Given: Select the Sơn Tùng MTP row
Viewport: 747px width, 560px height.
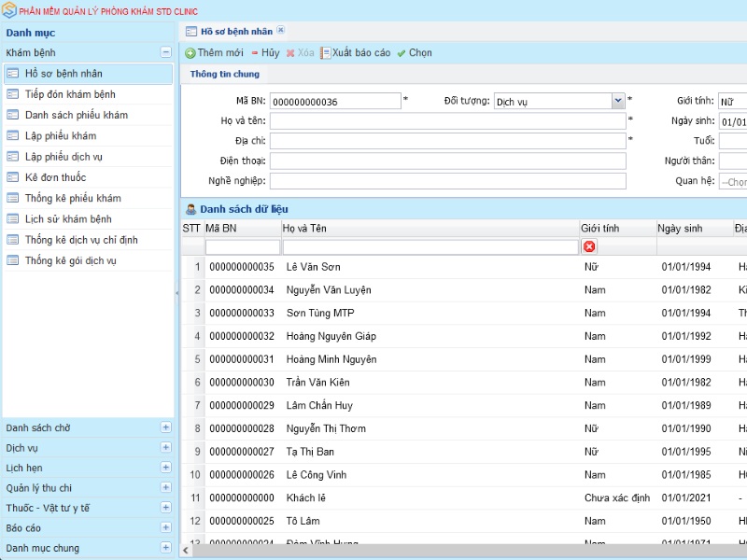Looking at the screenshot, I should (x=464, y=314).
